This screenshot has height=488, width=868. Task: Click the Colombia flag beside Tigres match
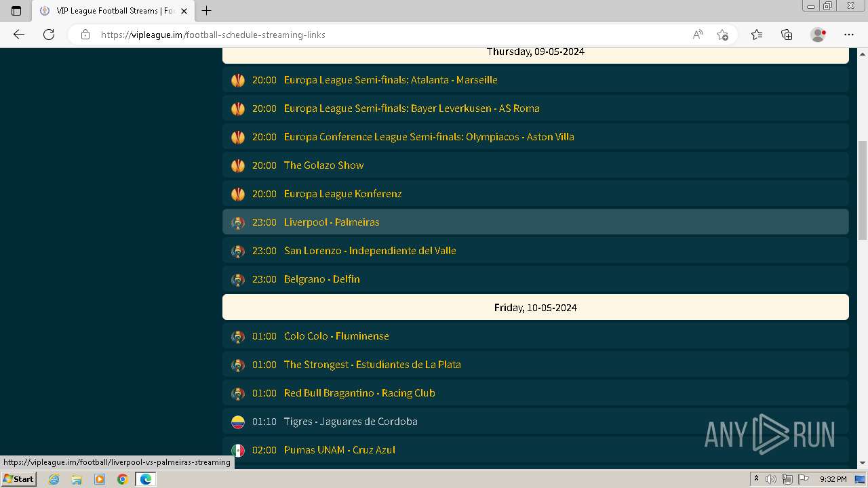[238, 422]
